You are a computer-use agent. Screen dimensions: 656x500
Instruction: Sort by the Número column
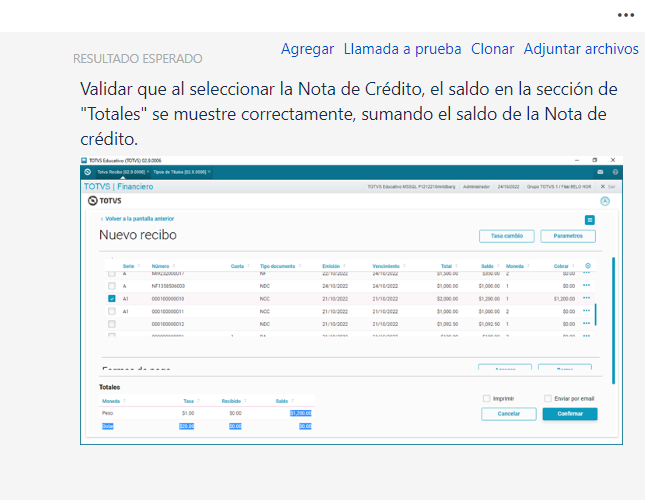coord(163,266)
